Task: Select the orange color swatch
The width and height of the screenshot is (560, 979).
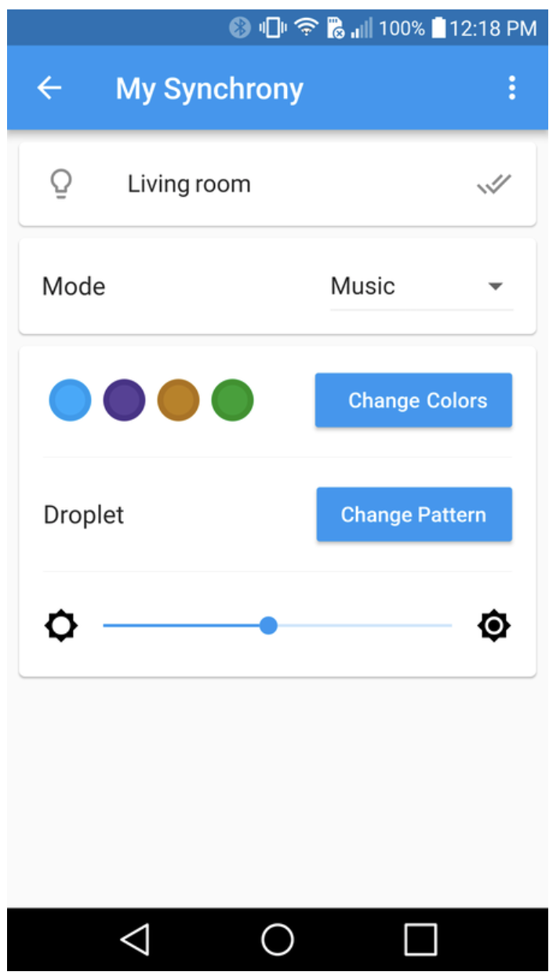Action: [x=178, y=400]
